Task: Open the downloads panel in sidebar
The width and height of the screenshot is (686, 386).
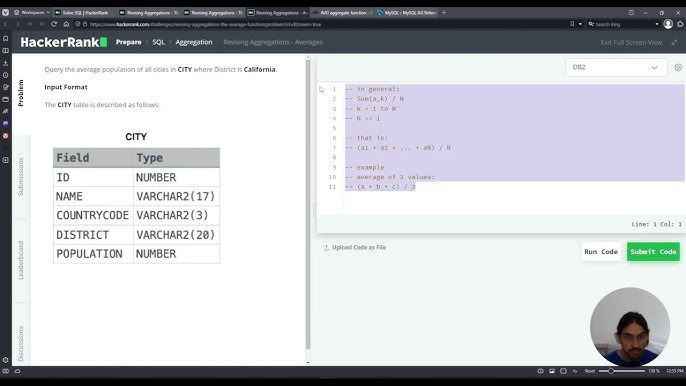Action: 6,63
